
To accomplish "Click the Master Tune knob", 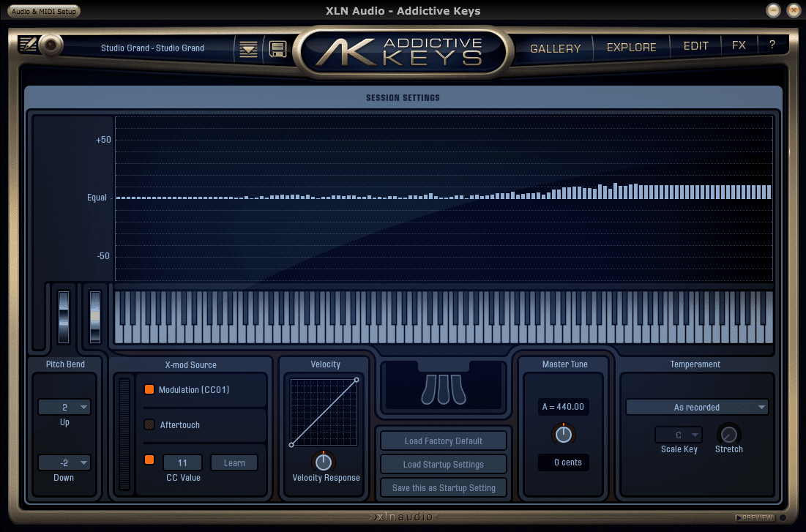I will (564, 435).
